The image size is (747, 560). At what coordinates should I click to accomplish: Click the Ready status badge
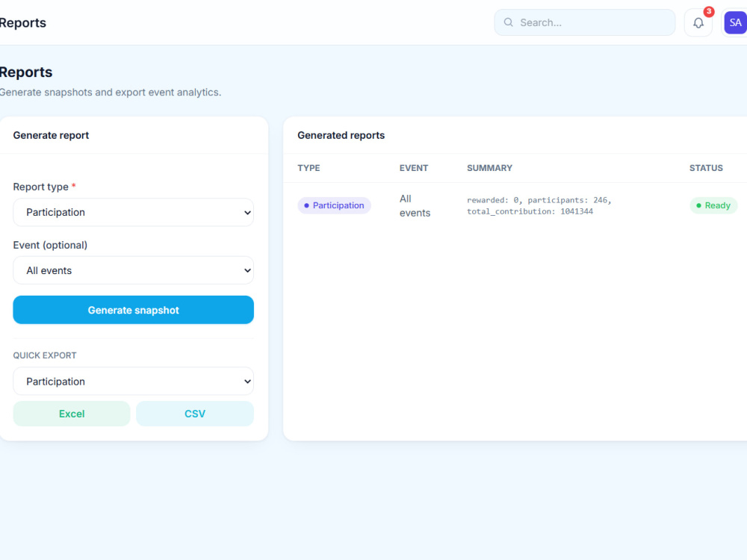coord(713,206)
